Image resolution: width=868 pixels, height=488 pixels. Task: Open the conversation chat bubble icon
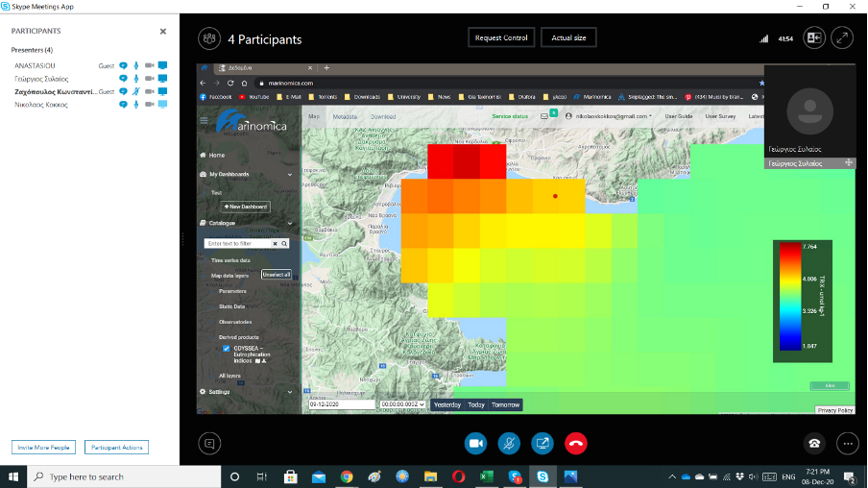[209, 443]
